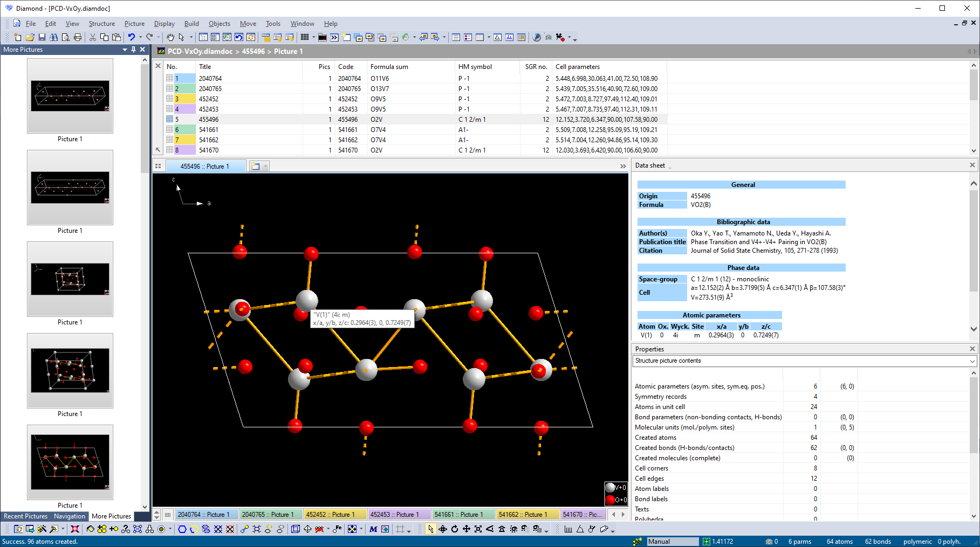Select the hand pan tool
Viewport: 980px width, 547px height.
coord(170,37)
